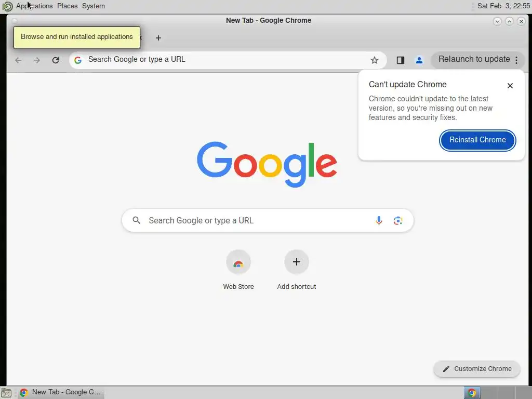
Task: Select New Tab - Google Chrome taskbar entry
Action: [61, 392]
